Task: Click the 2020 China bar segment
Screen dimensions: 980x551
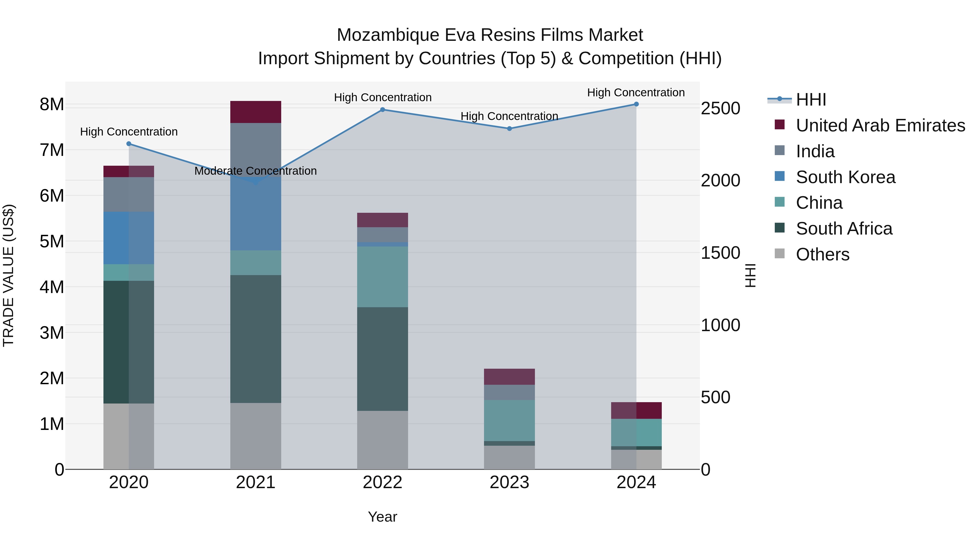Action: coord(128,273)
